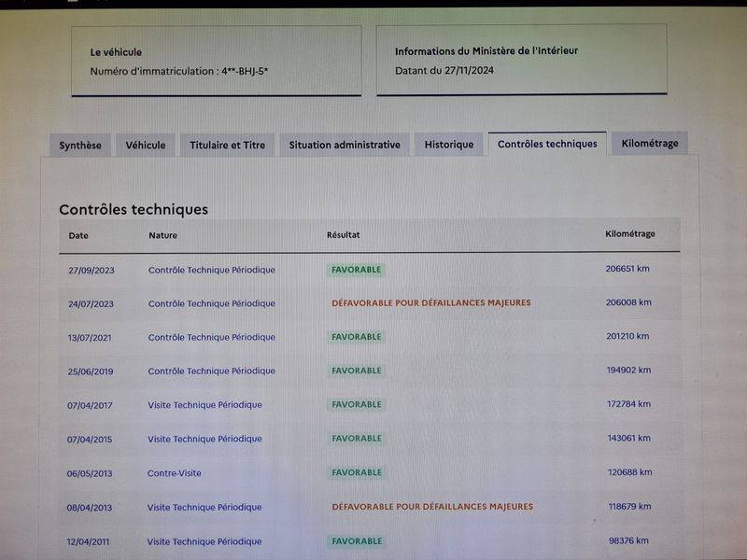Click the date 13/07/2021
Screen dimensions: 747x560
tap(90, 338)
